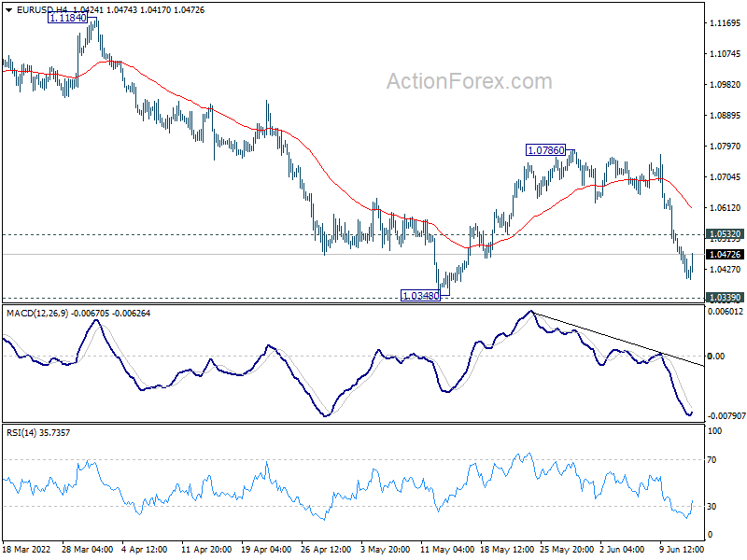Click the 4 Apr 12:00 time label

pyautogui.click(x=145, y=550)
